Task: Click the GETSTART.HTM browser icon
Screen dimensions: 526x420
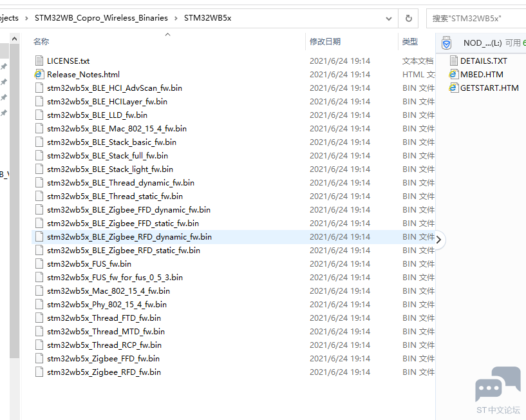Action: [x=453, y=88]
